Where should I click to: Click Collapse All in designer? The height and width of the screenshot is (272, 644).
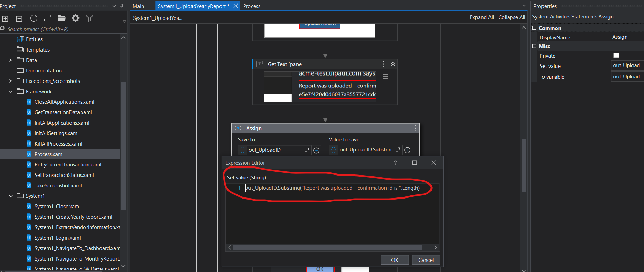click(511, 17)
